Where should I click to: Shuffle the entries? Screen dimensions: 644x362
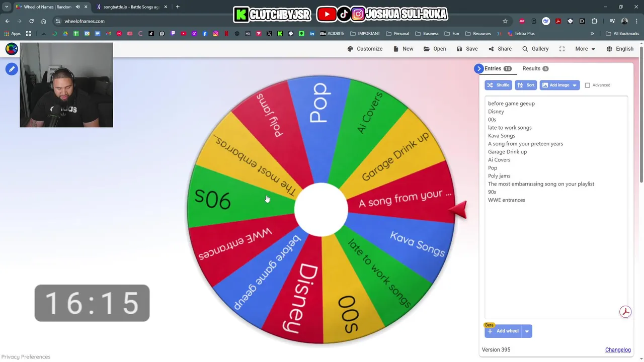(498, 85)
